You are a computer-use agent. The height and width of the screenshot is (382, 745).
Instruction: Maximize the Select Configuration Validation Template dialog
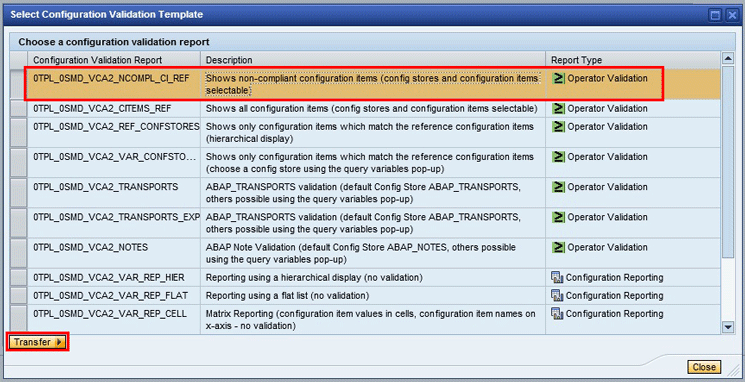pos(715,15)
